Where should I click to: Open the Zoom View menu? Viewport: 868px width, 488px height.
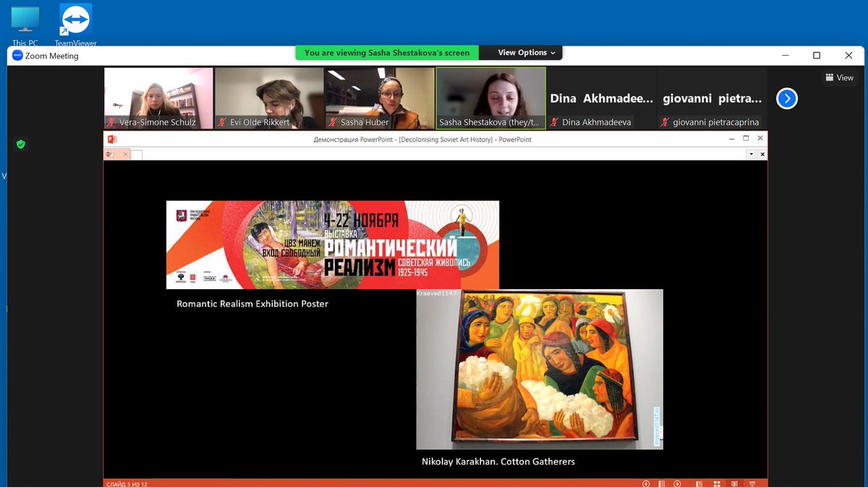[x=838, y=77]
